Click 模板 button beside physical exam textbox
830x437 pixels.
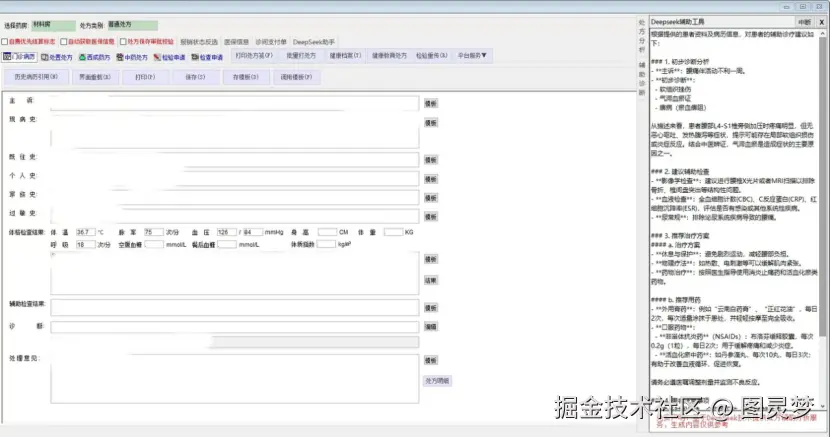pyautogui.click(x=431, y=259)
